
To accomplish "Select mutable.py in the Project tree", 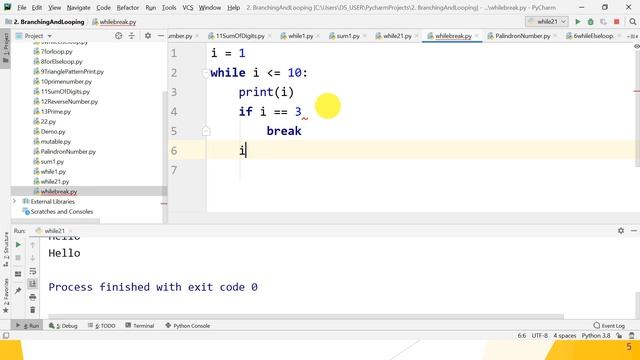I will point(52,142).
